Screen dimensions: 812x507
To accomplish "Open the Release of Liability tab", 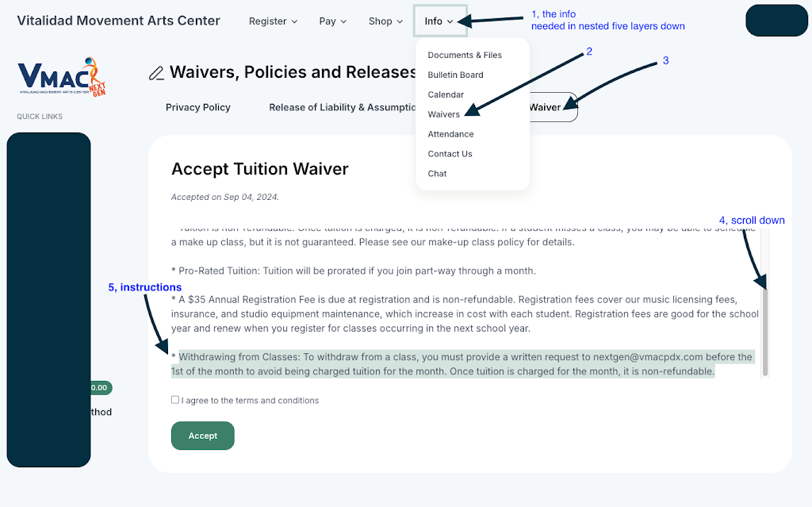I will click(343, 107).
